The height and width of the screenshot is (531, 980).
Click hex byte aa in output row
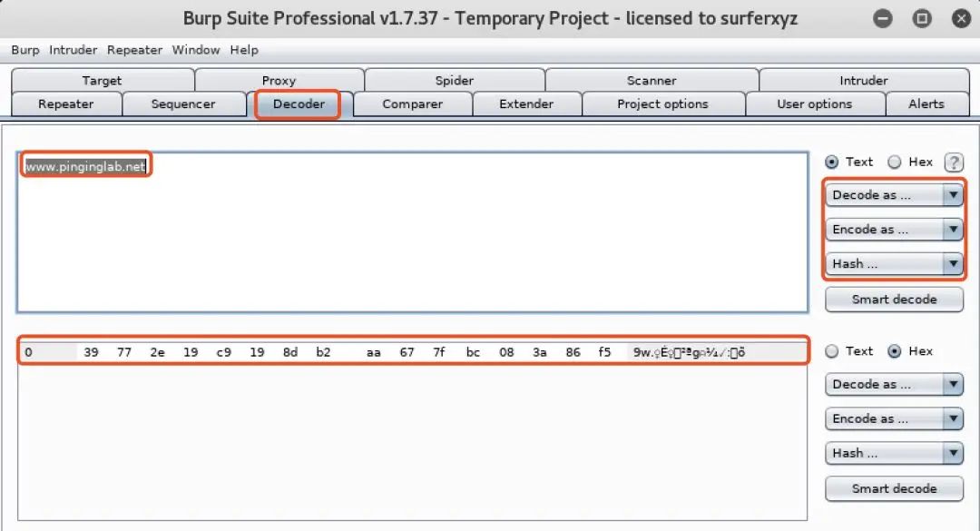(374, 352)
